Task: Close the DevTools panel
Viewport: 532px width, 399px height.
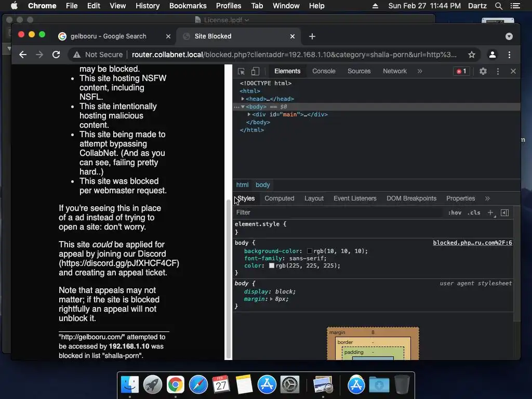Action: pos(513,71)
